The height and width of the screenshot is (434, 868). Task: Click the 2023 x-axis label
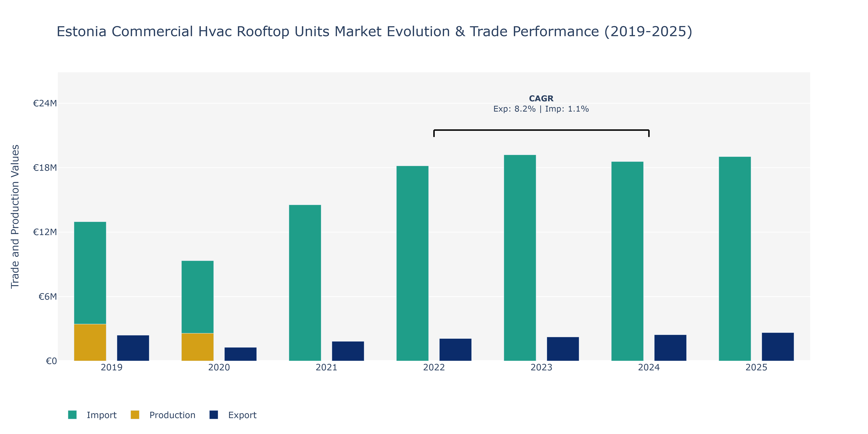coord(541,367)
